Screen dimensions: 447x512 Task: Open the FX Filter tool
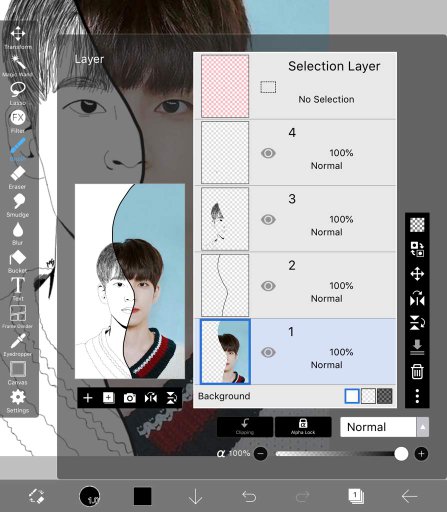pos(18,121)
